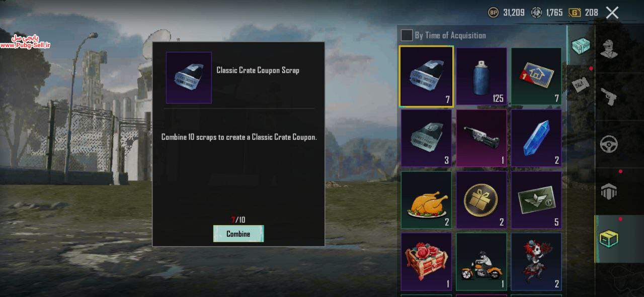This screenshot has width=644, height=297.
Task: Close the inventory with X icon
Action: [612, 13]
